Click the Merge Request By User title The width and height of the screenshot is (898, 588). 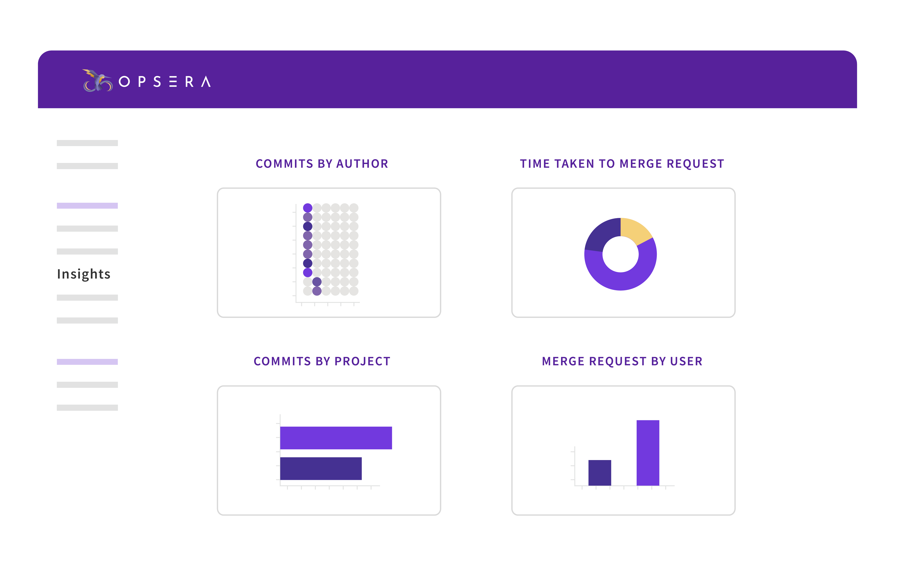pyautogui.click(x=622, y=361)
